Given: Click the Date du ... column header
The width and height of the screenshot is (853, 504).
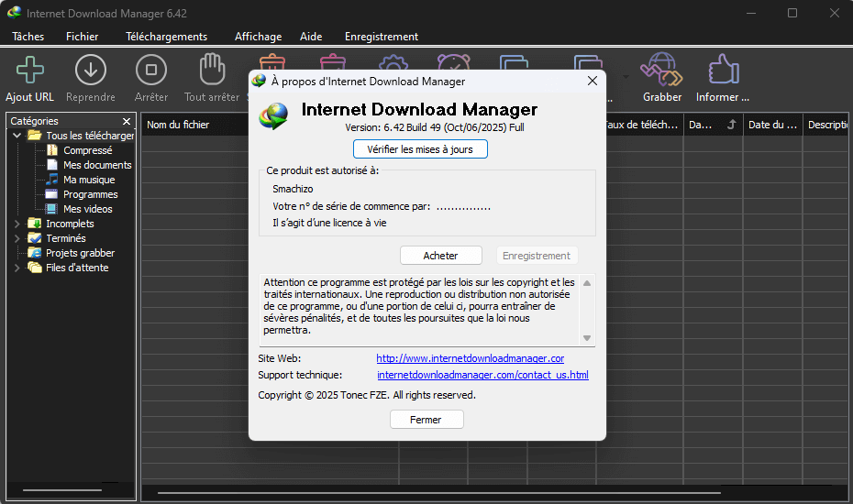Looking at the screenshot, I should pos(772,125).
